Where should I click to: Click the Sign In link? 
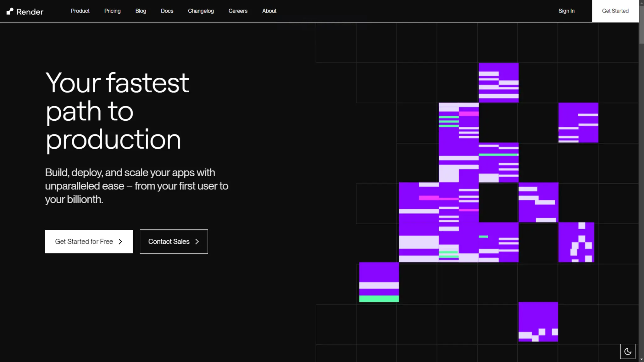tap(566, 11)
